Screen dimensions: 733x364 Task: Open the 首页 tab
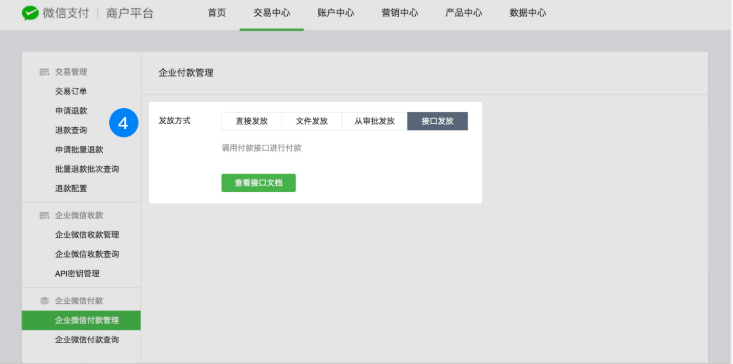pyautogui.click(x=217, y=13)
